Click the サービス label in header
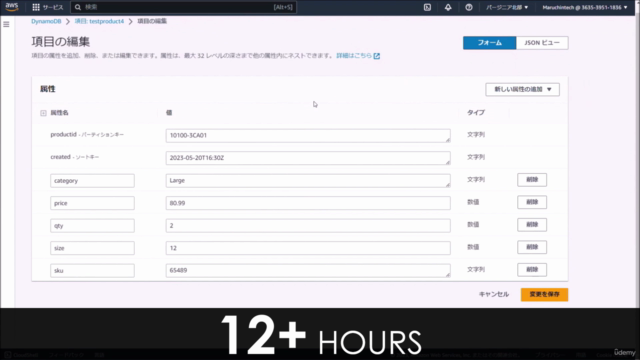Viewport: 640px width, 360px height. coord(53,7)
